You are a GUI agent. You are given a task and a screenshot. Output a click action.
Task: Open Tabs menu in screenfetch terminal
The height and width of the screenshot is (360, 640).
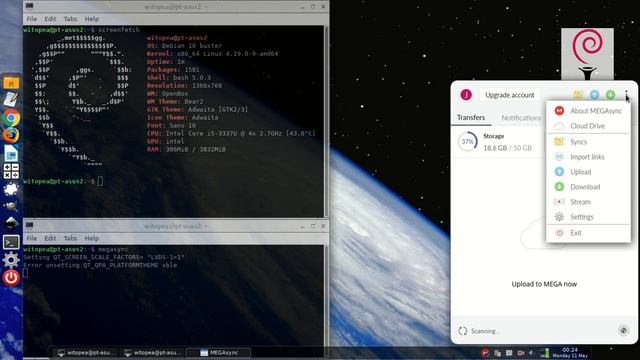(x=70, y=19)
